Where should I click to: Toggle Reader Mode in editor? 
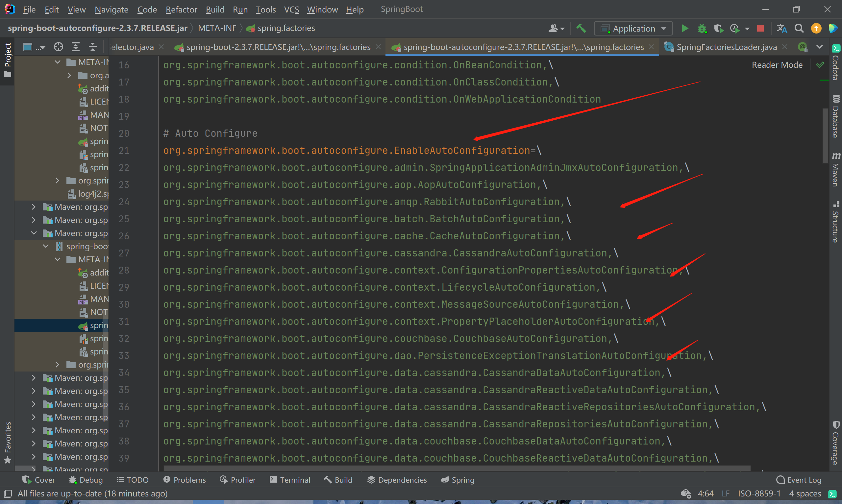tap(777, 65)
